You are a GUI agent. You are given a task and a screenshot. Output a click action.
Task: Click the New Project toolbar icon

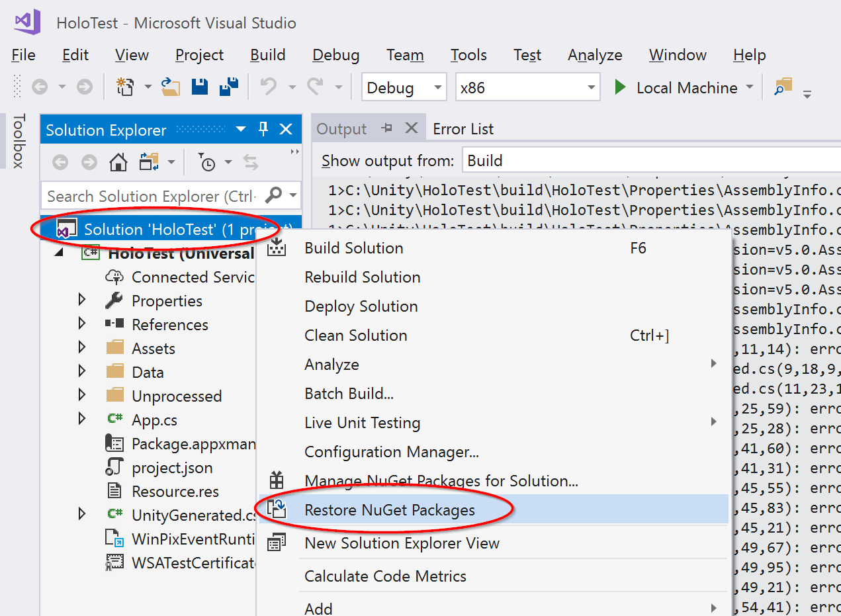point(124,87)
